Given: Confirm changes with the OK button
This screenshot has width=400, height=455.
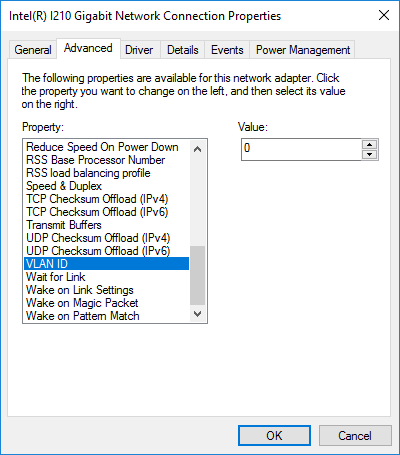Looking at the screenshot, I should 274,435.
